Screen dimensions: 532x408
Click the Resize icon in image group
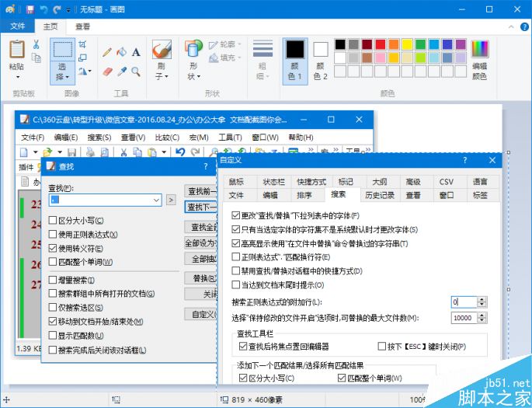click(82, 58)
